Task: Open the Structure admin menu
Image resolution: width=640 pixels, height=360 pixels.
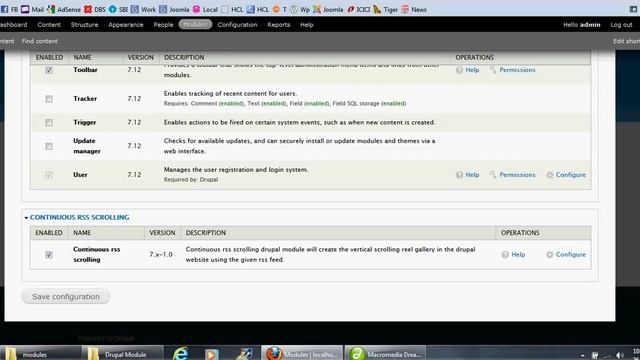Action: pos(84,24)
